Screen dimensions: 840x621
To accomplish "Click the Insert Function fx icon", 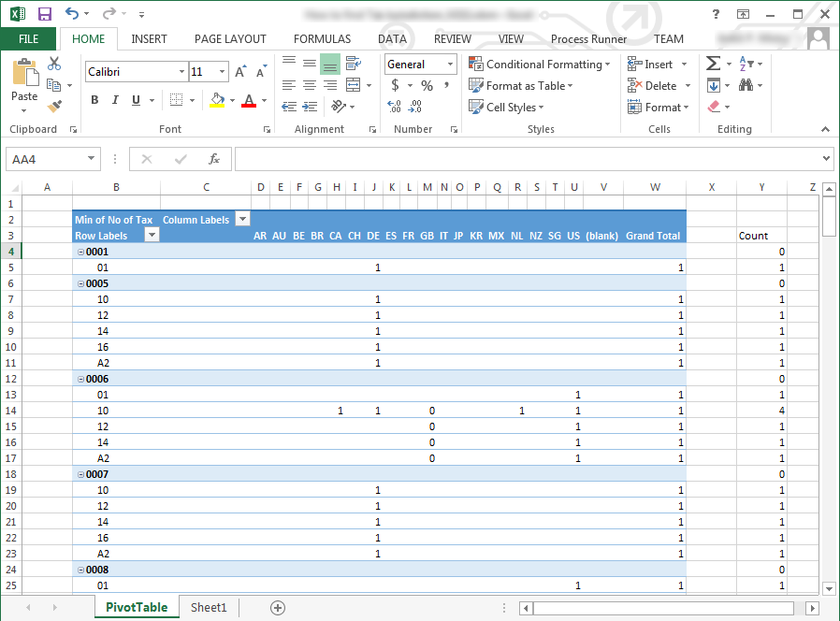I will 214,159.
